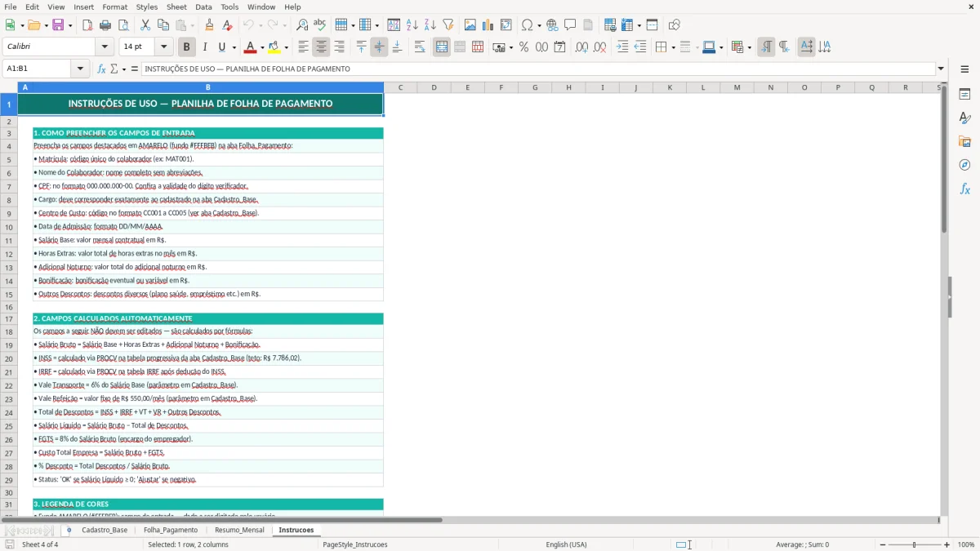Open the Underline style dropdown arrow
Viewport: 980px width, 551px height.
click(x=234, y=47)
